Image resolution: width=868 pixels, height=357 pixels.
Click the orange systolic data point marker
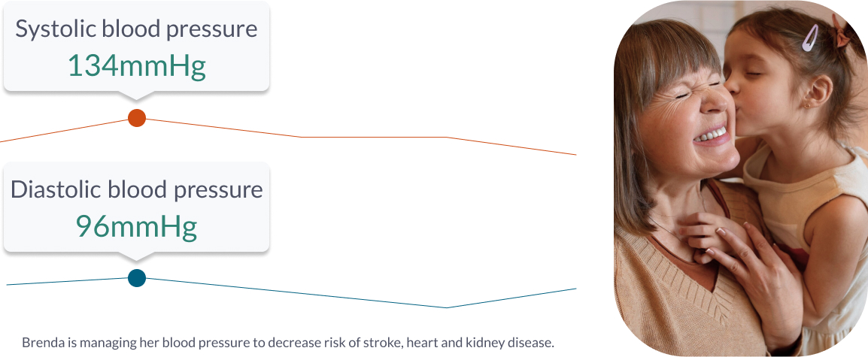coord(137,118)
